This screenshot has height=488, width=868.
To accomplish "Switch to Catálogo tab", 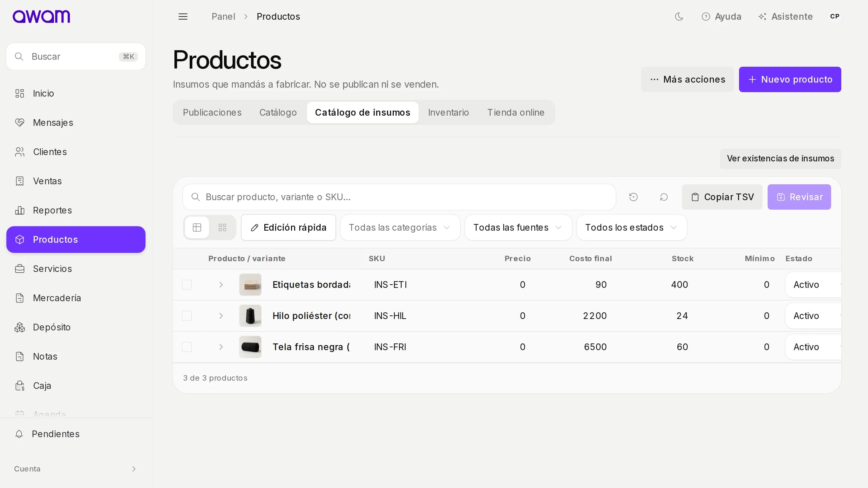I will [x=278, y=112].
